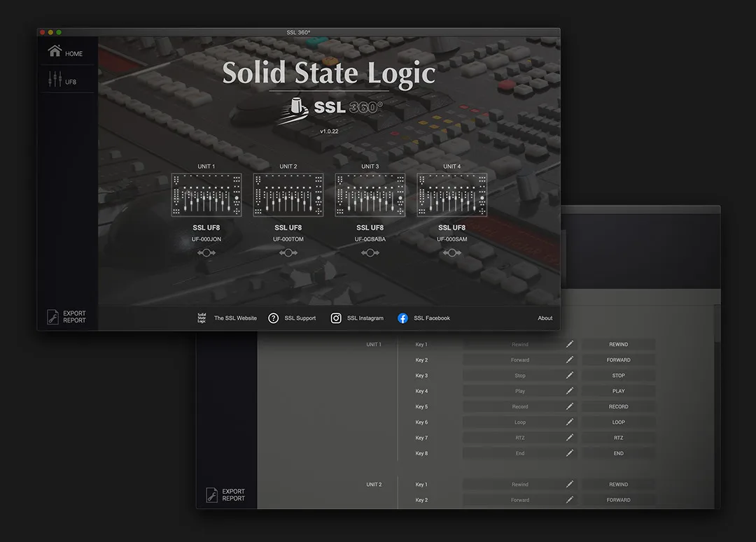Click reorder arrows under UF-000TOM
Image resolution: width=756 pixels, height=542 pixels.
tap(288, 252)
